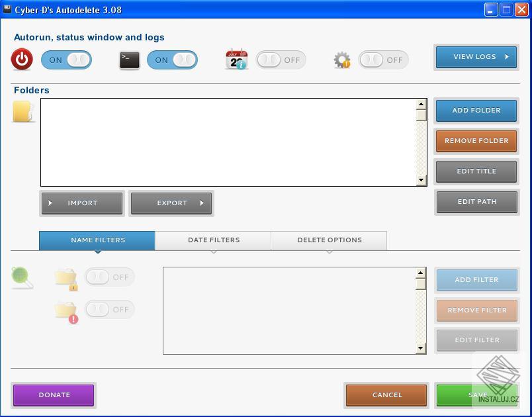Toggle the exclamation folder OFF switch

(x=110, y=310)
